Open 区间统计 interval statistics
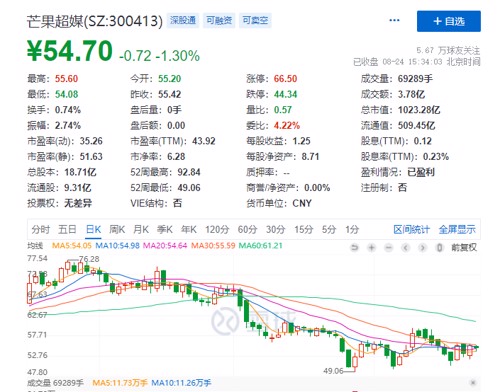 [412, 229]
